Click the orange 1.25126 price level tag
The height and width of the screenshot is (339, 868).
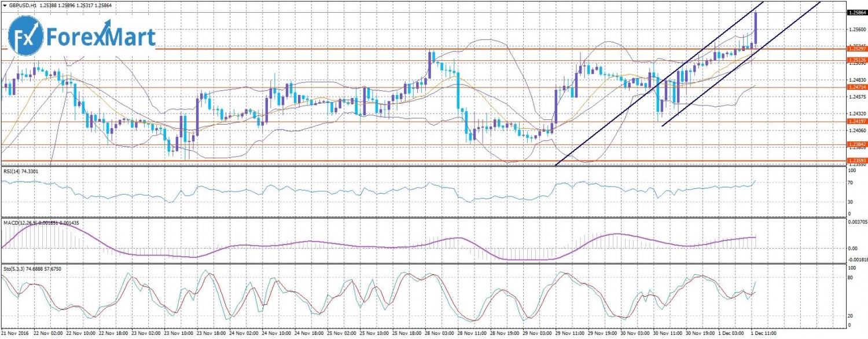click(x=856, y=60)
